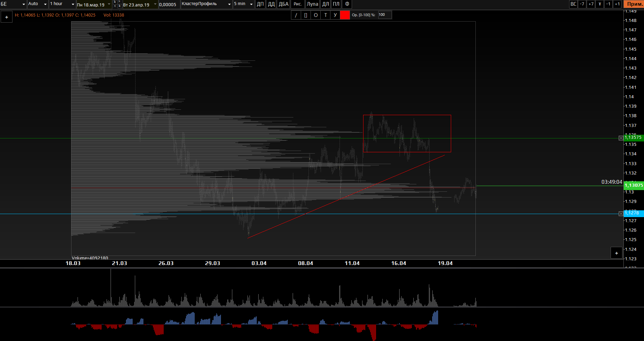This screenshot has width=644, height=341.
Task: Select the 'T' text drawing tool
Action: point(325,15)
